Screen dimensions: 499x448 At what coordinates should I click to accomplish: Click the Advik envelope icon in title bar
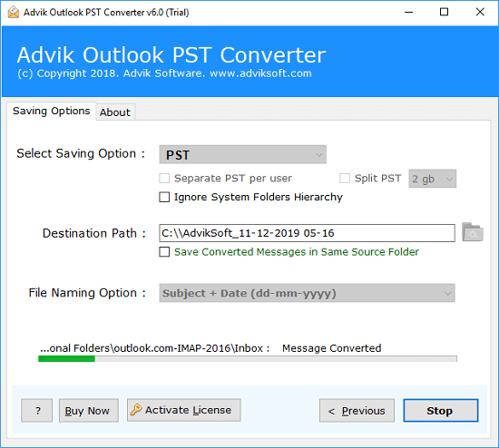click(x=13, y=13)
